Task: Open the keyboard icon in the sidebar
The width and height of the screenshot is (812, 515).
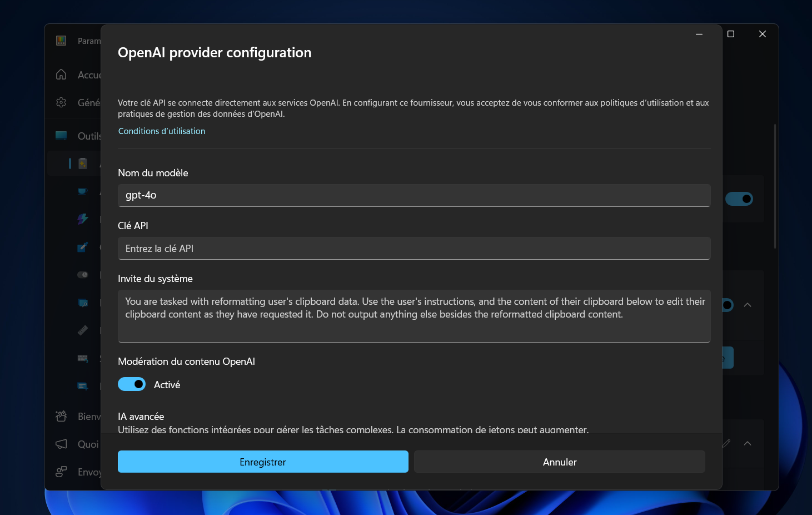Action: pos(83,358)
